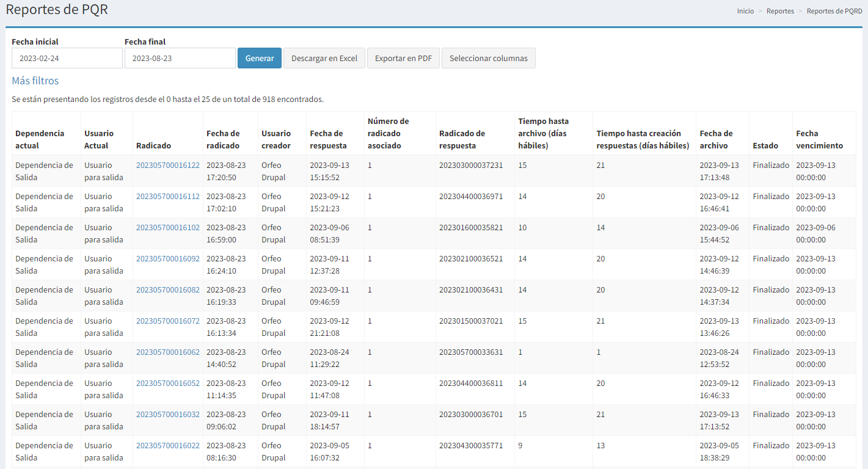Open radicado 202305700016022

pyautogui.click(x=167, y=445)
